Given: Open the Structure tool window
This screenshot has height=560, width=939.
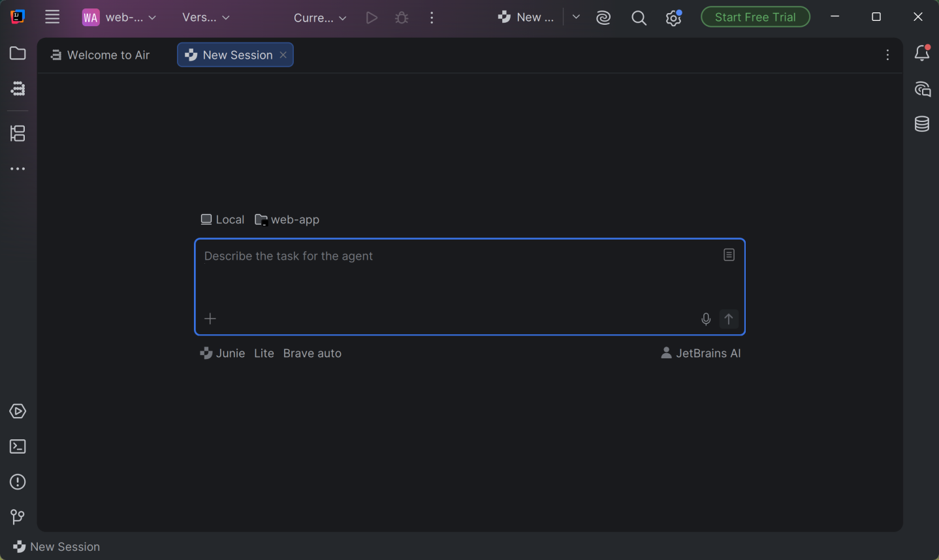Looking at the screenshot, I should tap(18, 134).
